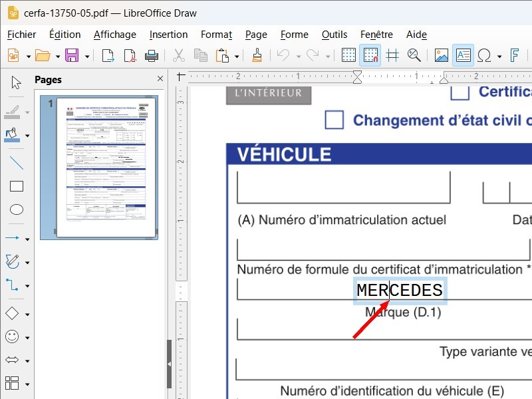Screen dimensions: 532x399
Task: Expand the Paste options dropdown
Action: (x=235, y=57)
